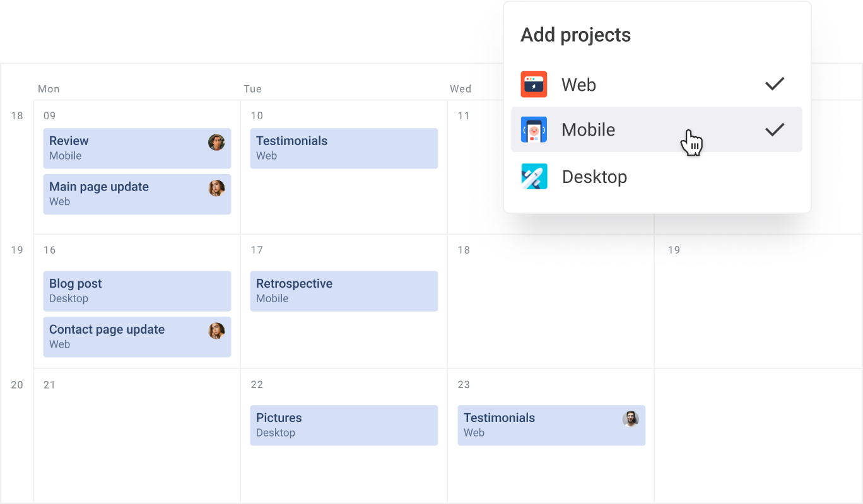Click week number 19 in the sidebar

tap(16, 250)
